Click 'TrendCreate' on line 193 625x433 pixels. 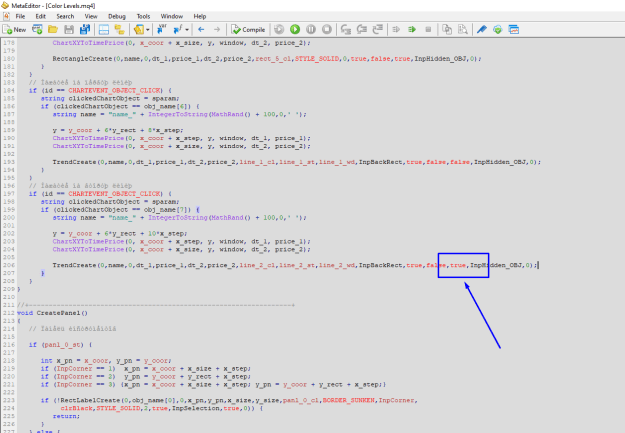[x=75, y=162]
